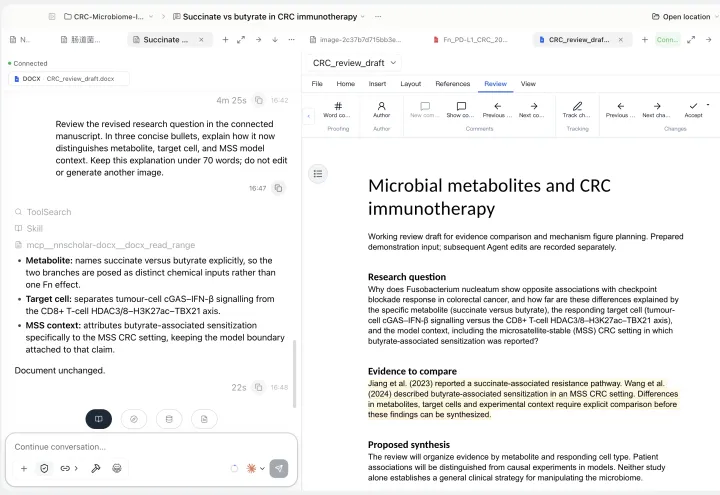Open the chevron after the Succinate vs butyrate title
This screenshot has height=495, width=720.
(x=362, y=17)
